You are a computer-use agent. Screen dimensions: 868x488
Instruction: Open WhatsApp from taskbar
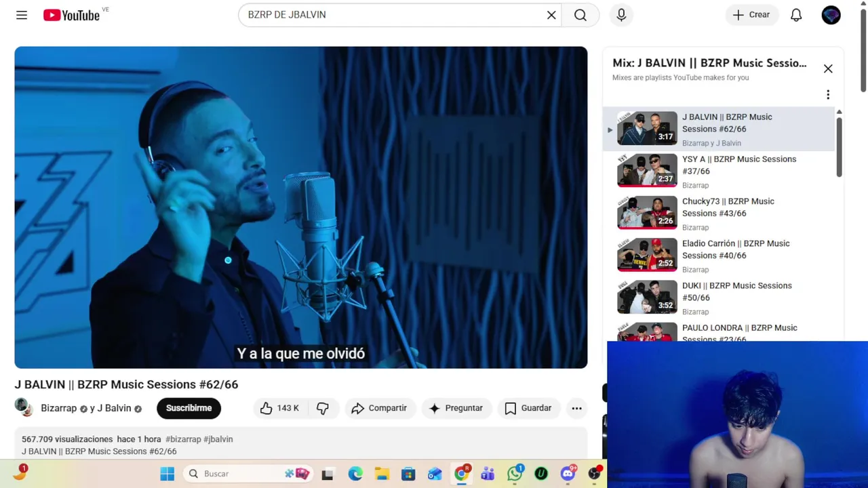pos(515,473)
